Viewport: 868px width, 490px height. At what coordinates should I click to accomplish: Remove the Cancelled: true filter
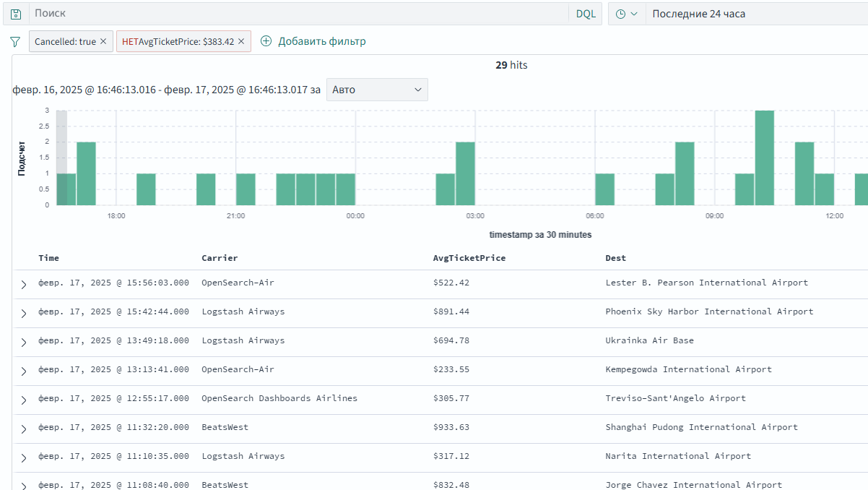[x=103, y=42]
